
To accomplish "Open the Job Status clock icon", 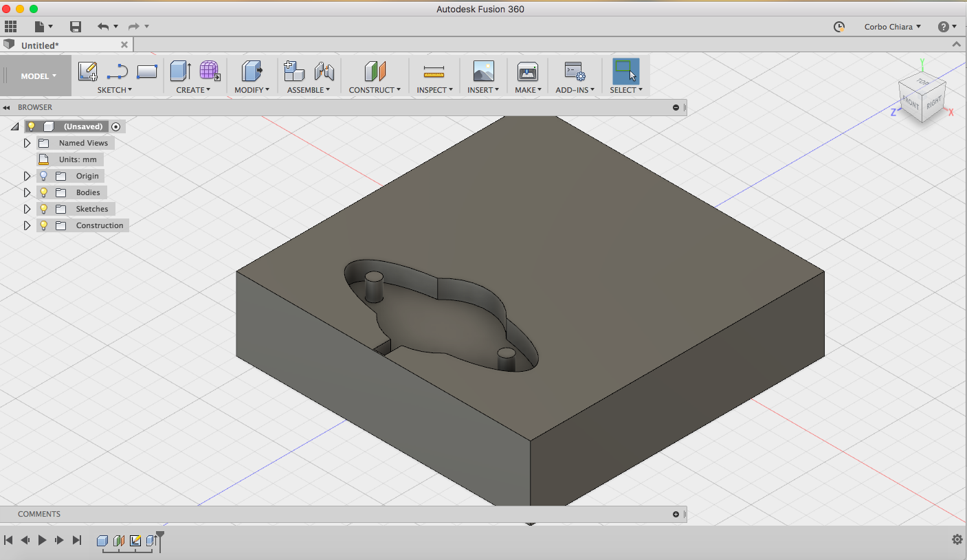I will [x=839, y=27].
